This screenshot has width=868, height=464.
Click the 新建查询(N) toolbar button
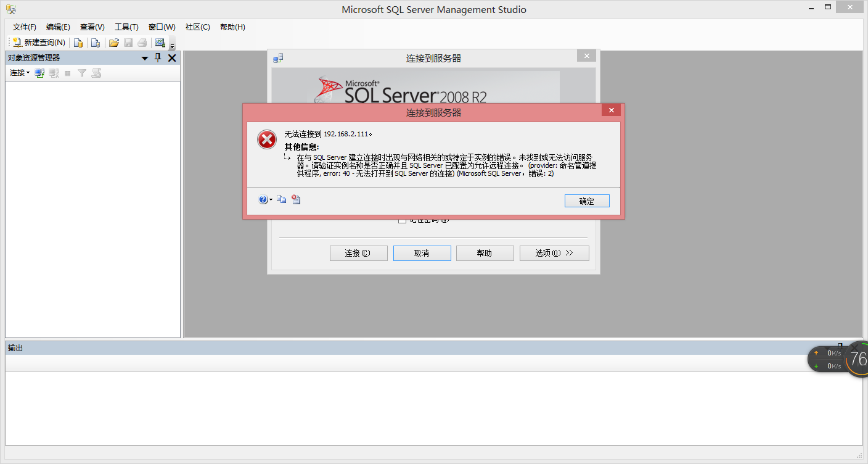39,43
